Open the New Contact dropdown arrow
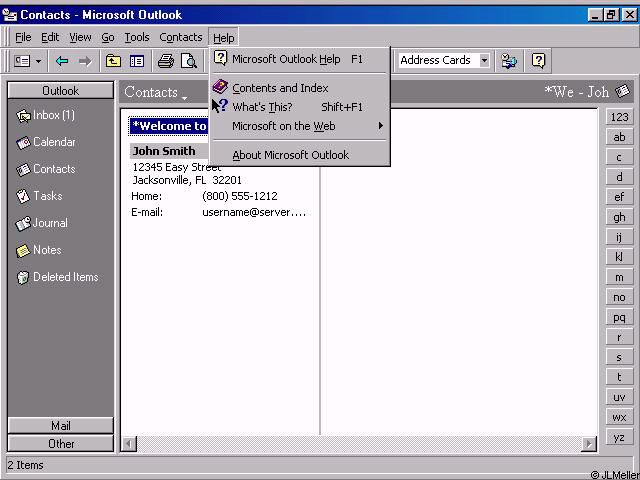Viewport: 640px width, 480px height. pos(38,62)
